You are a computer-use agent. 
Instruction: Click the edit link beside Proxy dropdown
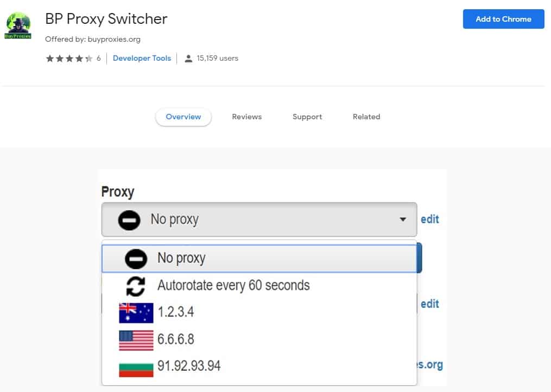[x=430, y=220]
